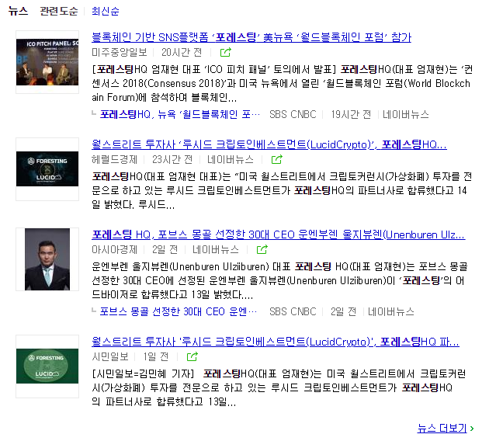Open green Foresting Lucid thumbnail image
Image resolution: width=489 pixels, height=448 pixels.
click(x=47, y=366)
